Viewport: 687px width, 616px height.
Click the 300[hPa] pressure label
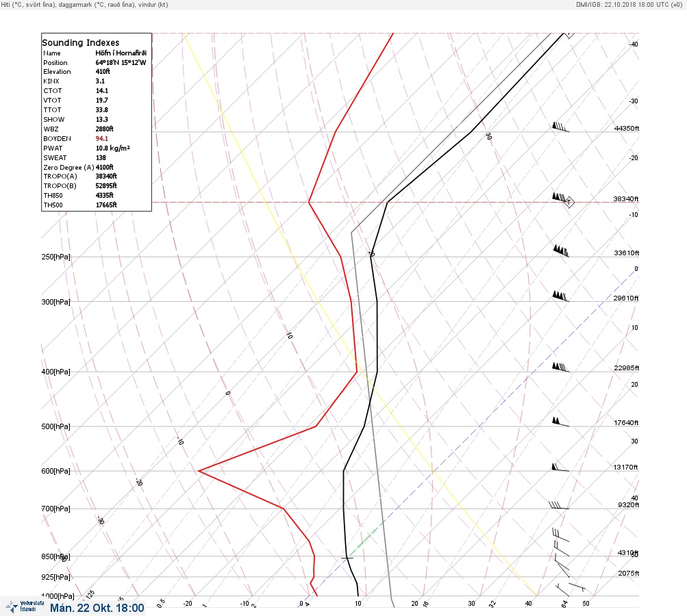pyautogui.click(x=55, y=302)
